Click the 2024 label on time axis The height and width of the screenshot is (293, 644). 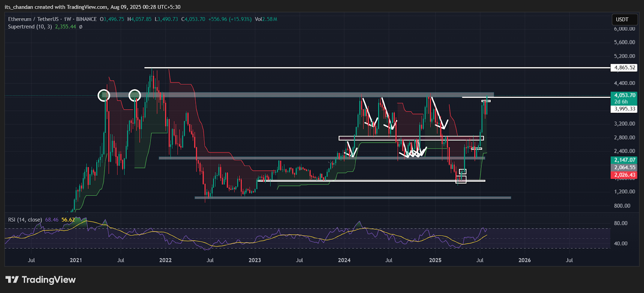[x=344, y=260]
